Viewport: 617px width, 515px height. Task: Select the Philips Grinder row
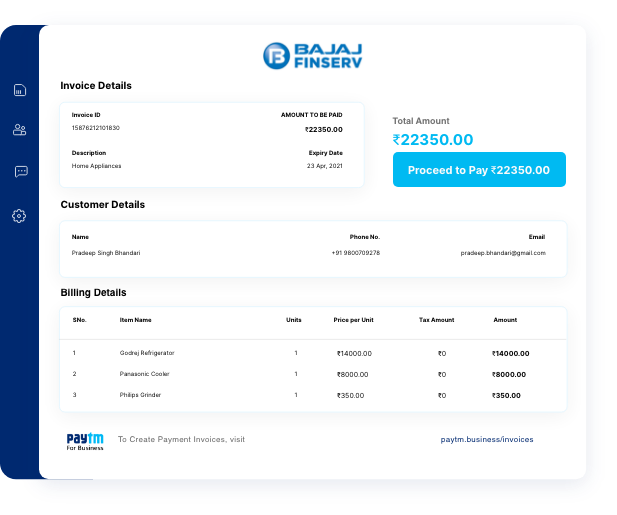(140, 395)
